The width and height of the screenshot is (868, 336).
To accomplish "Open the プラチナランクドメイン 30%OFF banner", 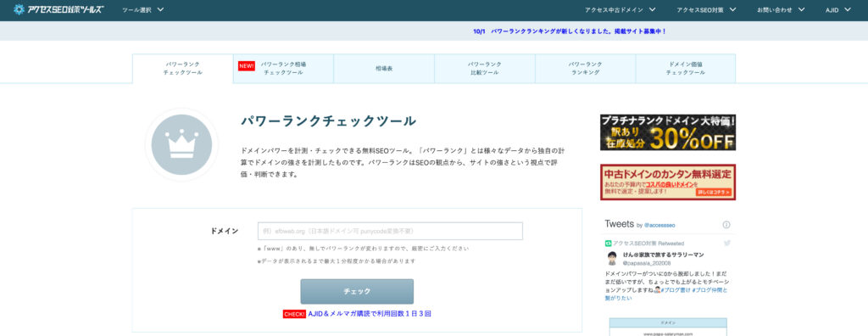I will point(668,132).
